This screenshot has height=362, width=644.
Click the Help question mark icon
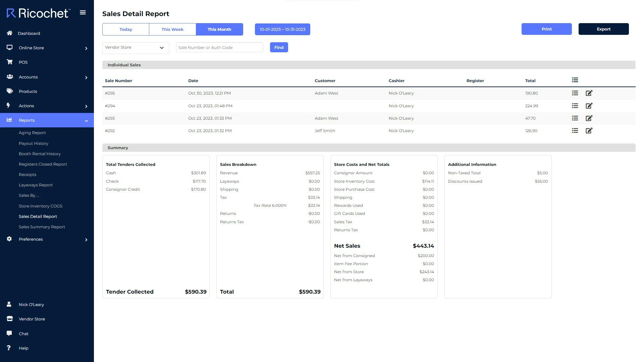click(x=9, y=348)
